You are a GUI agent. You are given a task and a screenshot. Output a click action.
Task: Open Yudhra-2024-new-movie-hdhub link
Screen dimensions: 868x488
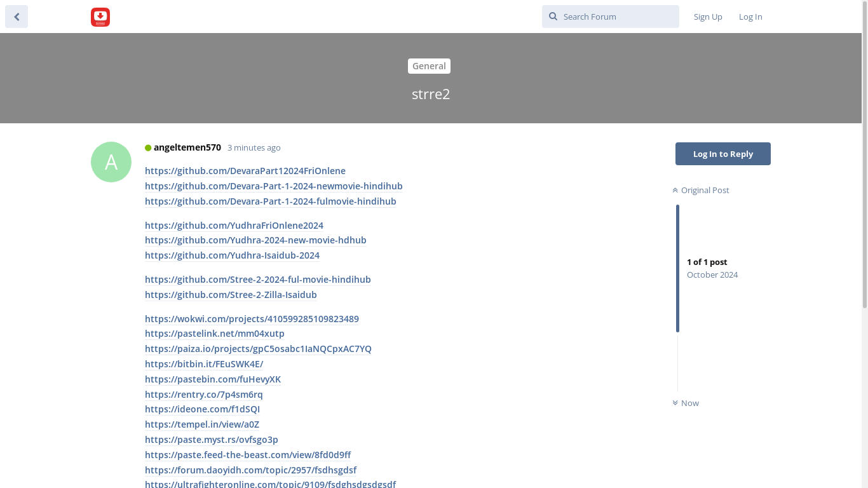click(x=255, y=240)
